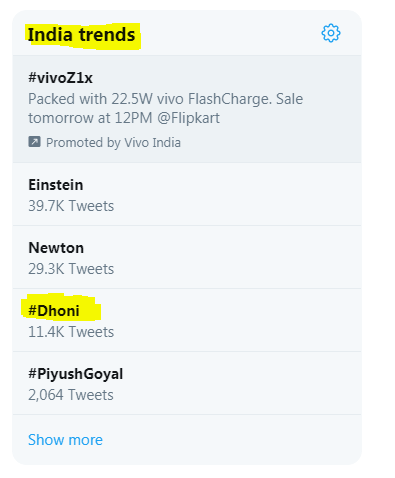Open trends settings gear icon
395x478 pixels.
point(331,33)
